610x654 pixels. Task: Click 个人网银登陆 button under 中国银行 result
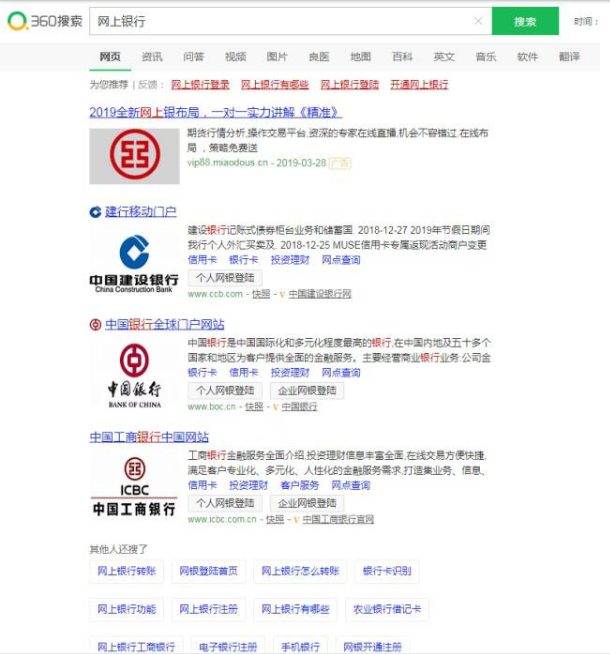pyautogui.click(x=225, y=391)
